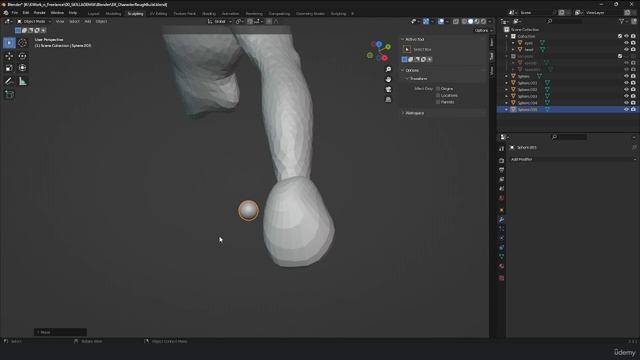
Task: Open the Render menu
Action: pyautogui.click(x=40, y=13)
